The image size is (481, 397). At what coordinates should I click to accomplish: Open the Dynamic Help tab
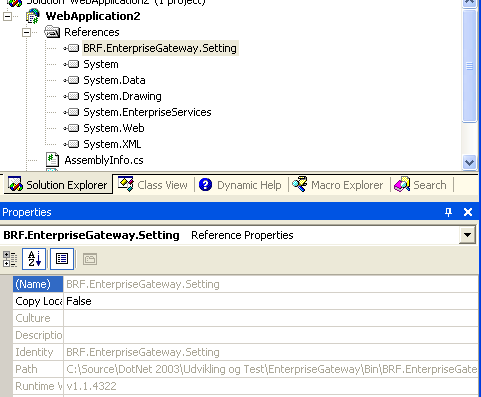click(x=240, y=185)
